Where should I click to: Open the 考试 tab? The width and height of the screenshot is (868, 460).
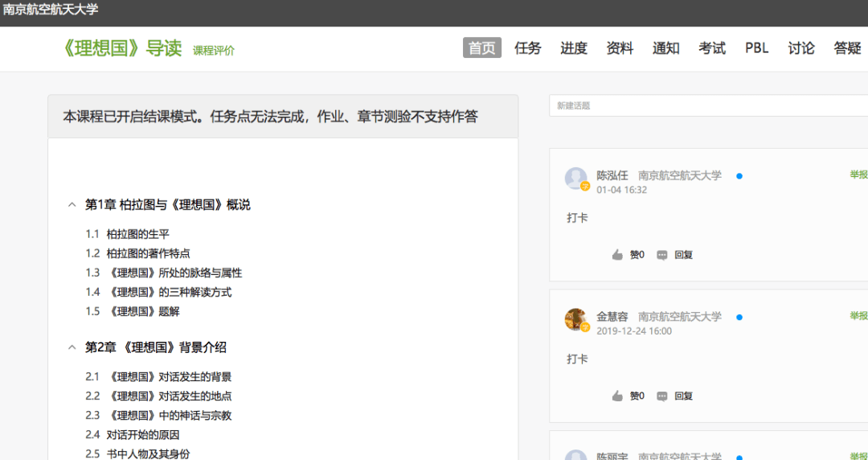[x=712, y=48]
